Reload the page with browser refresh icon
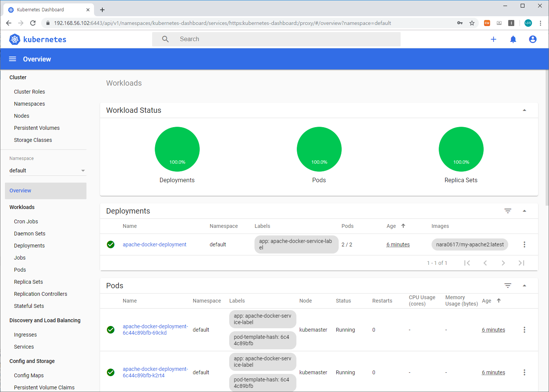 [33, 23]
